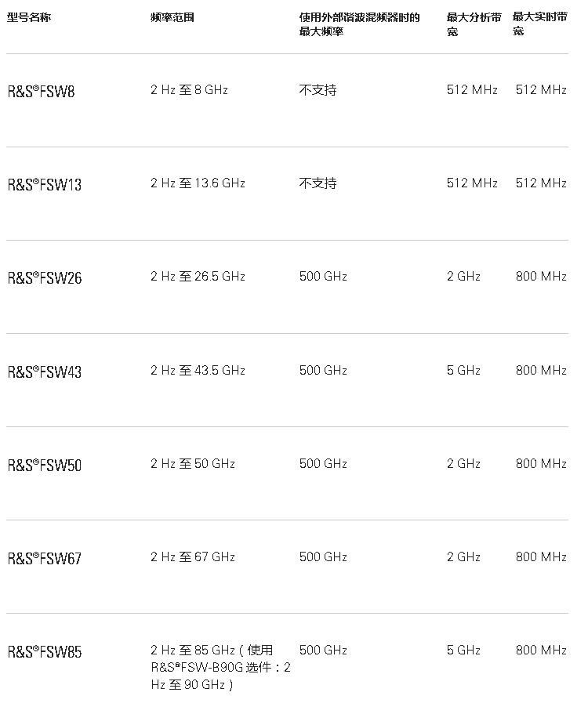
Task: Click the R&S®FSW85 model name
Action: point(45,652)
